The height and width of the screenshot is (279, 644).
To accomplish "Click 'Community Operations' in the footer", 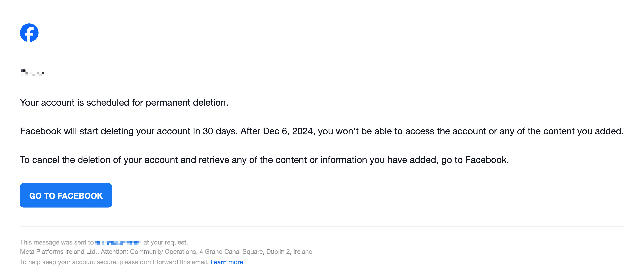I will click(x=163, y=252).
